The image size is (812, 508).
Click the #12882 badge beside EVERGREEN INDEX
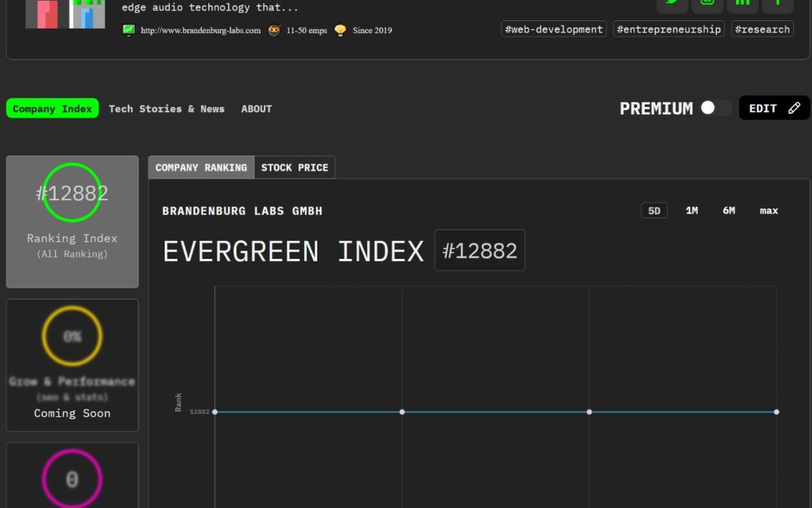pos(480,251)
